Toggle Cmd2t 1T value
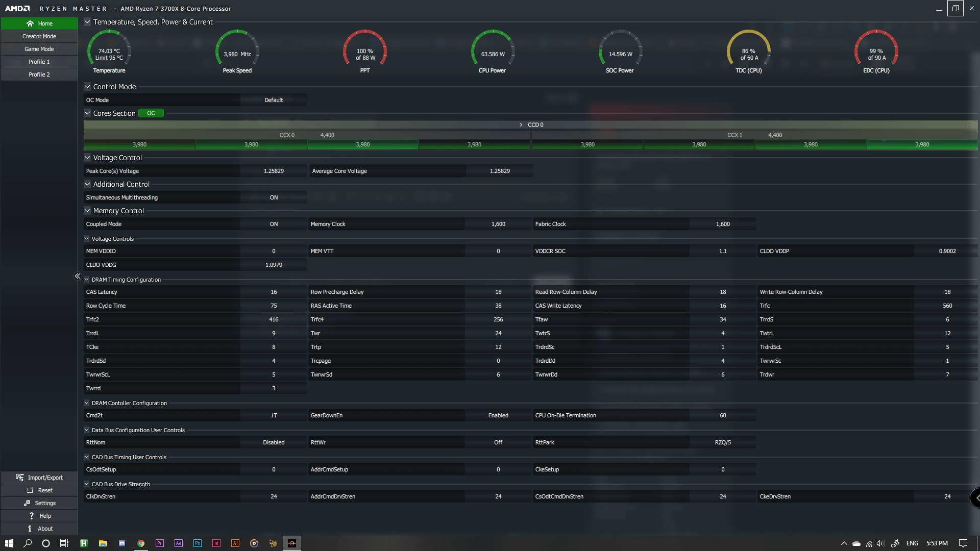980x551 pixels. coord(274,415)
